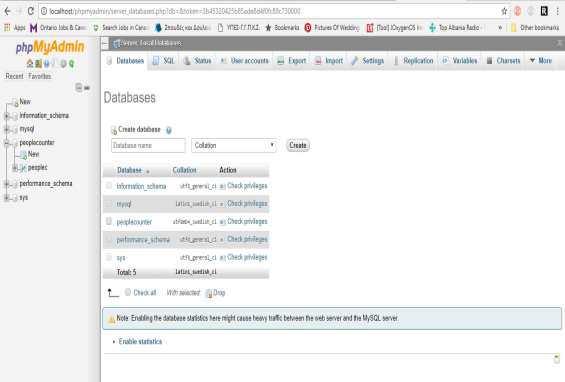Toggle the Check all checkbox
The image size is (565, 382).
click(x=128, y=292)
